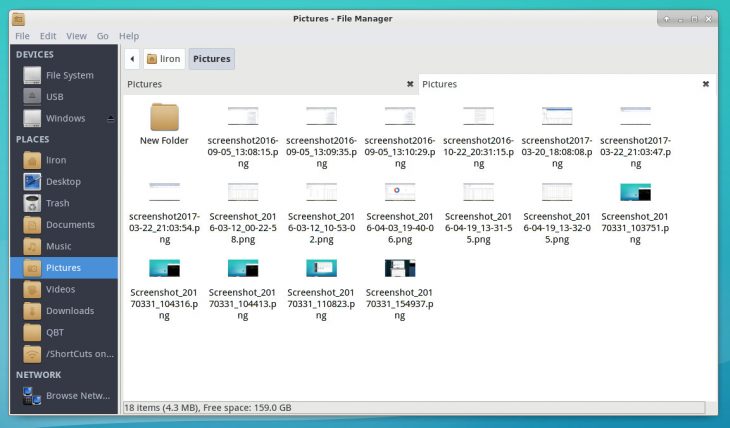Viewport: 730px width, 428px height.
Task: Go back with the path bar arrow
Action: pos(132,59)
